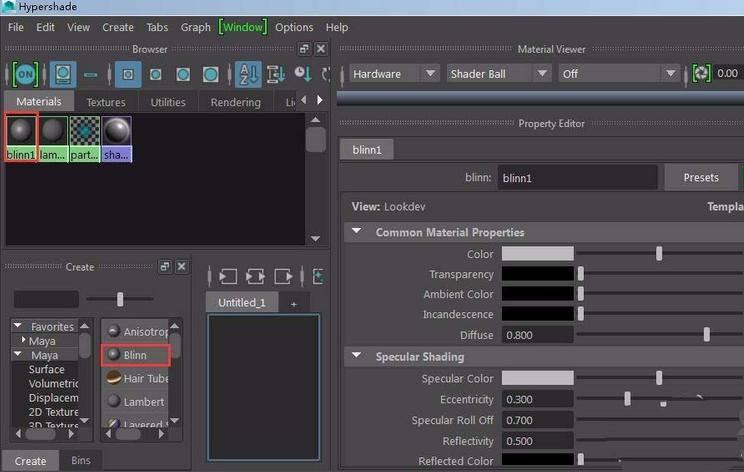744x472 pixels.
Task: Create a Lambert shader
Action: (x=136, y=402)
